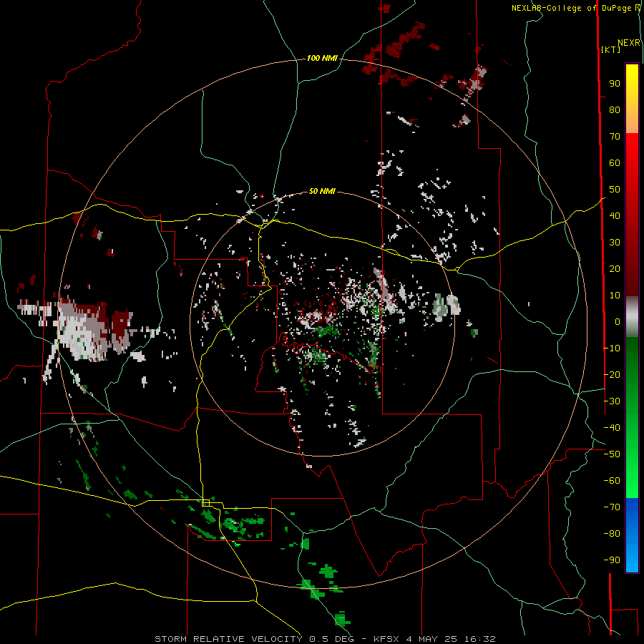The width and height of the screenshot is (644, 644).
Task: Click the -40 value on velocity scale
Action: click(612, 428)
